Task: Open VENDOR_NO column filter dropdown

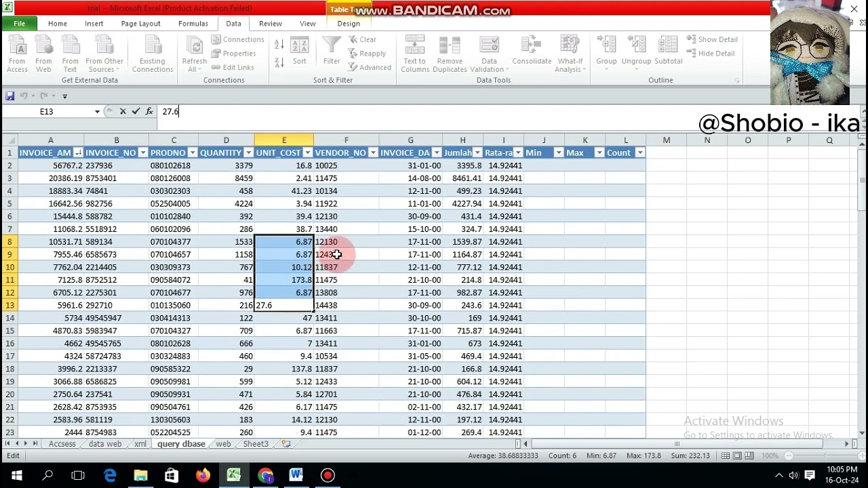Action: (372, 153)
